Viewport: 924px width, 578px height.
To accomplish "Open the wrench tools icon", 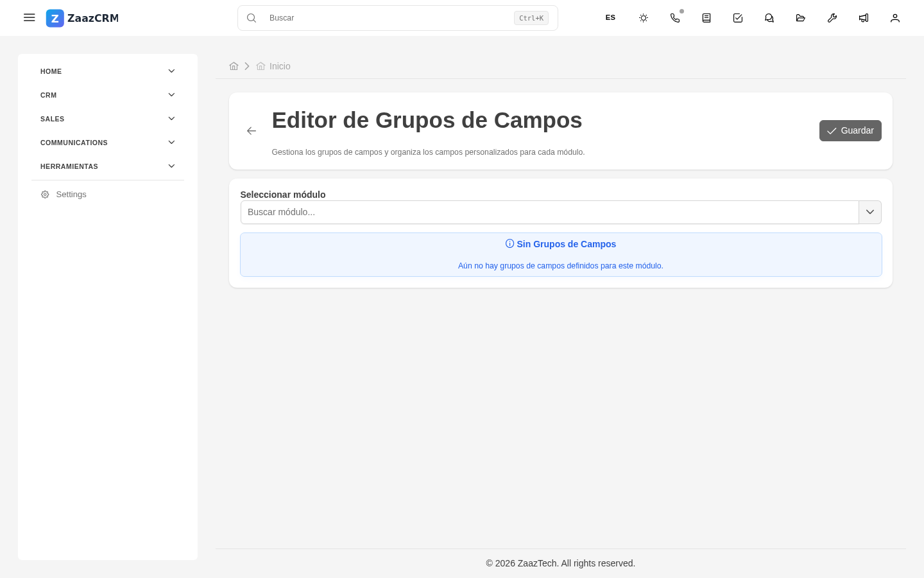I will pos(832,18).
